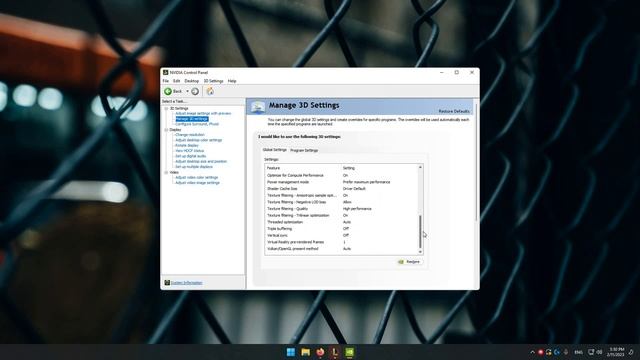The width and height of the screenshot is (640, 360).
Task: Click NVIDIA Control Panel taskbar icon
Action: click(349, 352)
